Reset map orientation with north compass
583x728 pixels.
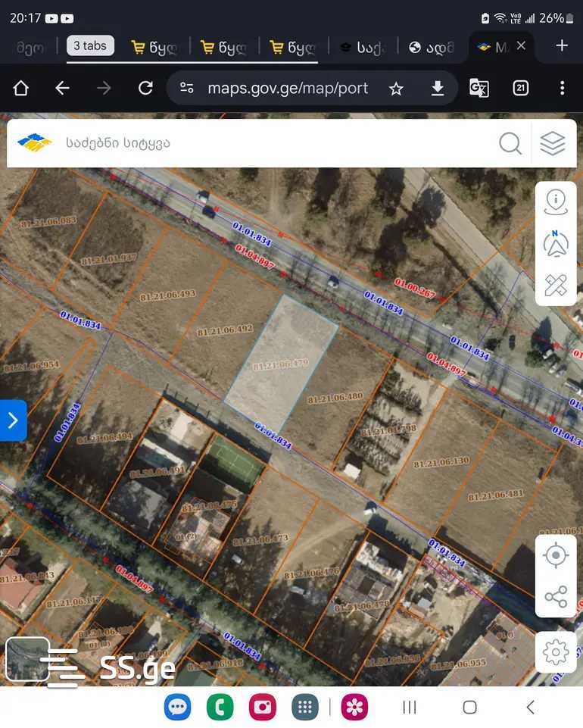click(x=556, y=244)
